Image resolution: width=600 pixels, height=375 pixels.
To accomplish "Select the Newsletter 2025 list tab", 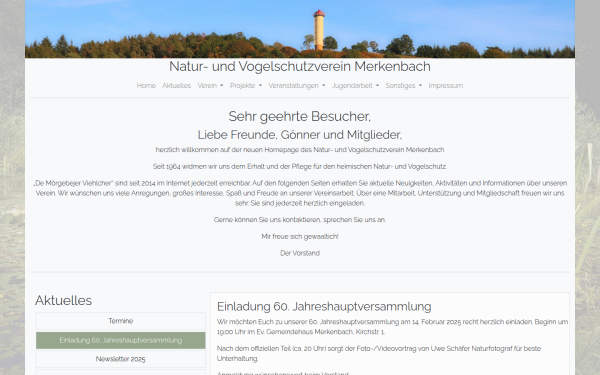I will coord(121,359).
